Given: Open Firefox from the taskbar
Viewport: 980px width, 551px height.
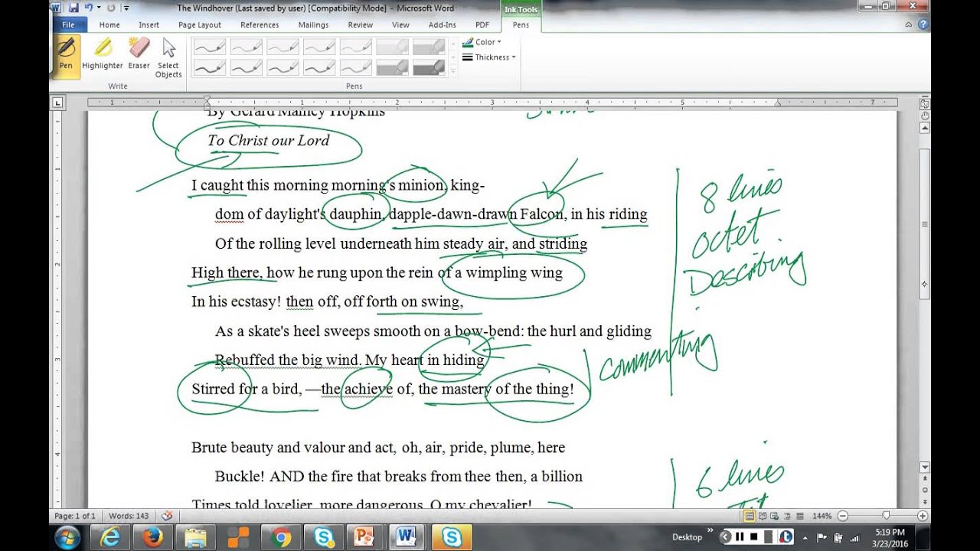Looking at the screenshot, I should [153, 537].
